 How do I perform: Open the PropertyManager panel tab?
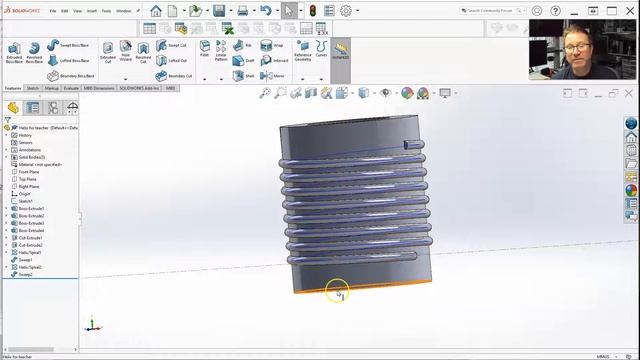pos(33,108)
